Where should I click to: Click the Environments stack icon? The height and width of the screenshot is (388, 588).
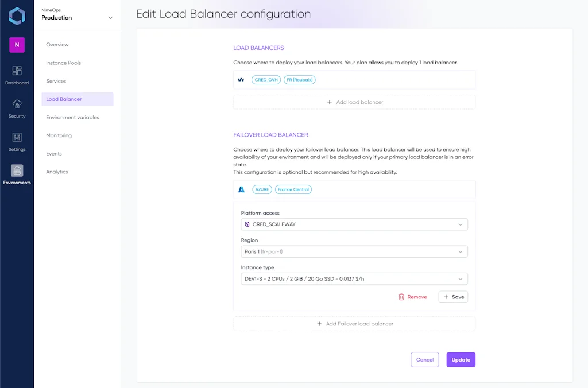(17, 171)
